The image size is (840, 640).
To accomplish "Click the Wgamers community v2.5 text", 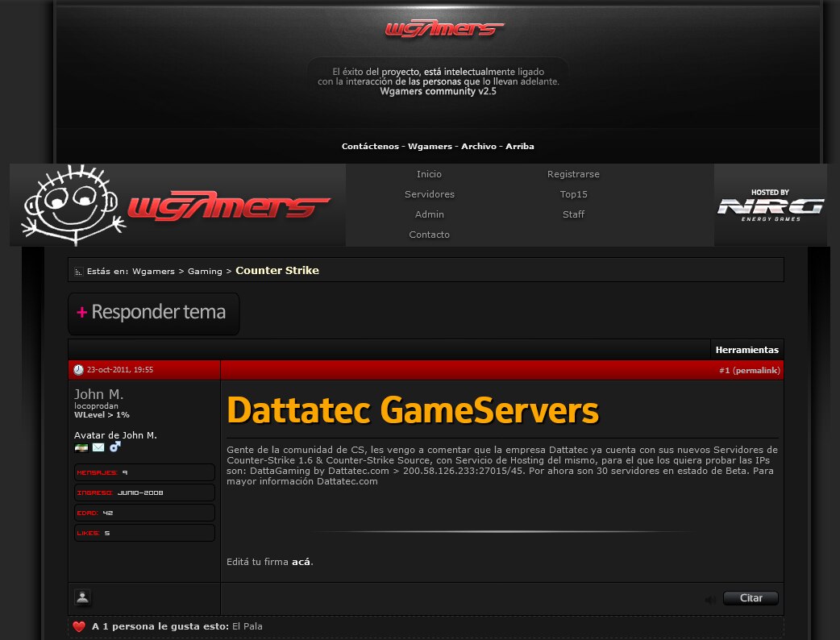I will 438,92.
